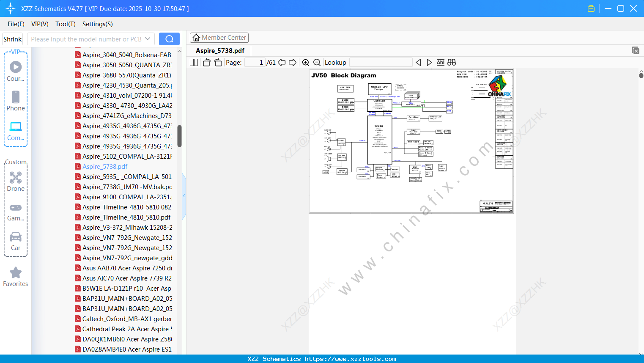Image resolution: width=644 pixels, height=363 pixels.
Task: Open the File(F) menu
Action: point(16,24)
